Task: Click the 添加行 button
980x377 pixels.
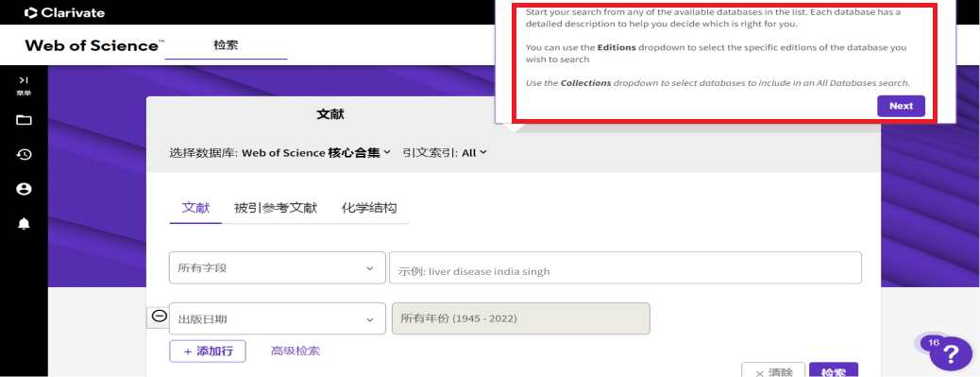Action: [x=208, y=351]
